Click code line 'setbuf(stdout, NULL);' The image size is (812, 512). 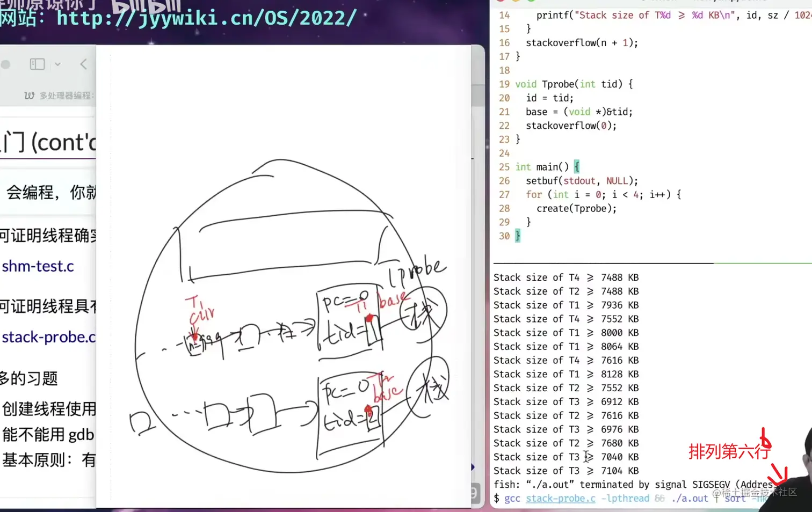[x=582, y=181]
